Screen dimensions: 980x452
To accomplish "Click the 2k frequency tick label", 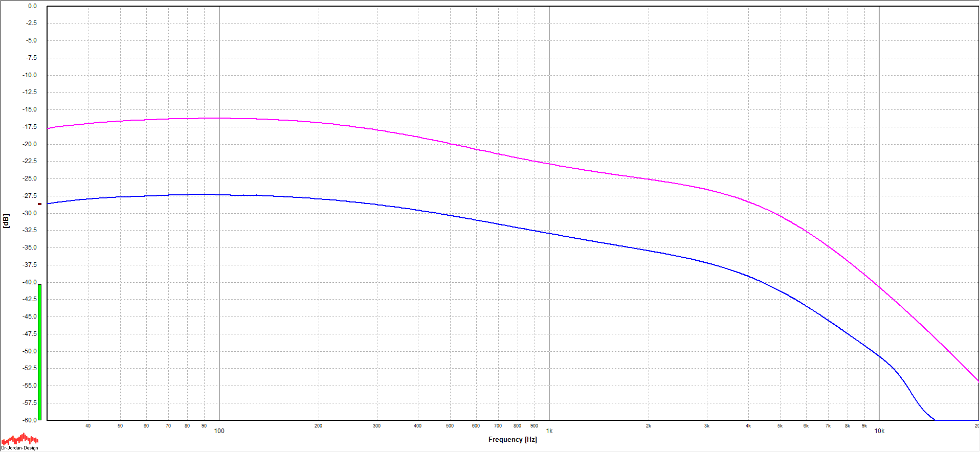I will [648, 426].
